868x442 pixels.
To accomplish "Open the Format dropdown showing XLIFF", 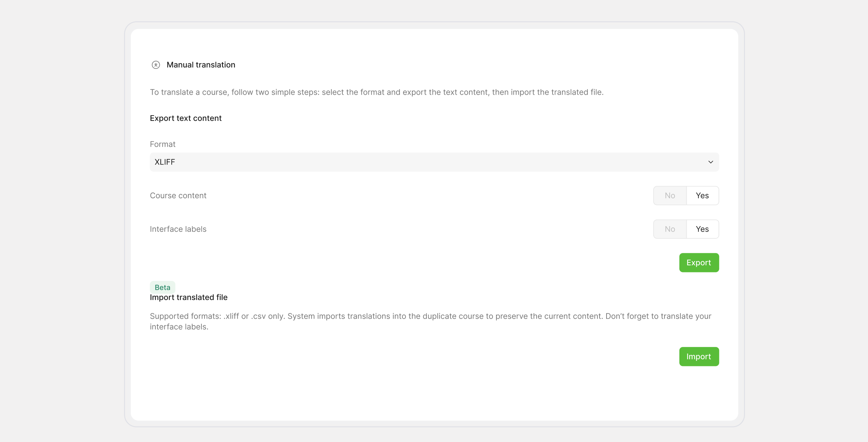I will click(434, 162).
